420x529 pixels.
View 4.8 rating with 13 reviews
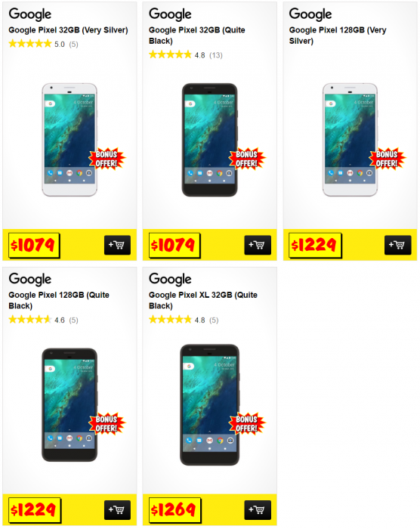186,54
